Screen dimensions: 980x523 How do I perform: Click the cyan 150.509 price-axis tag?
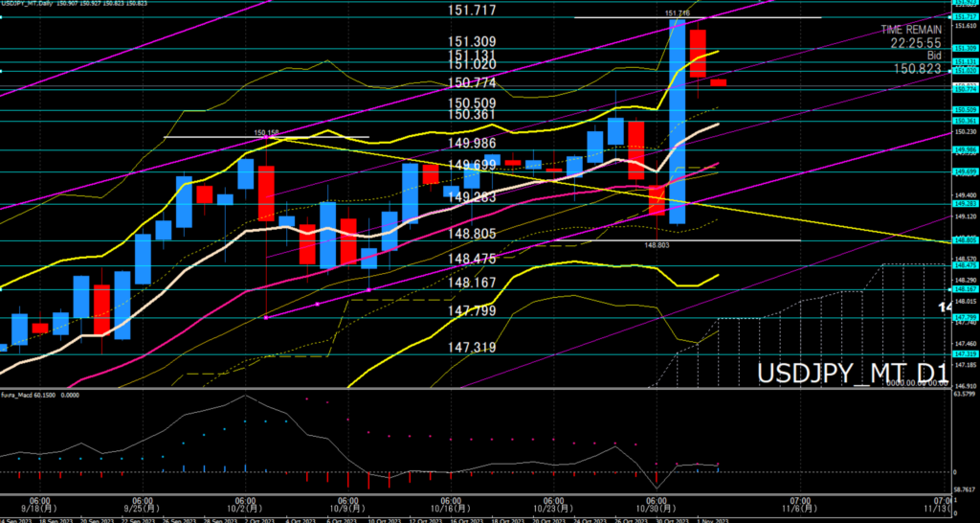click(964, 109)
